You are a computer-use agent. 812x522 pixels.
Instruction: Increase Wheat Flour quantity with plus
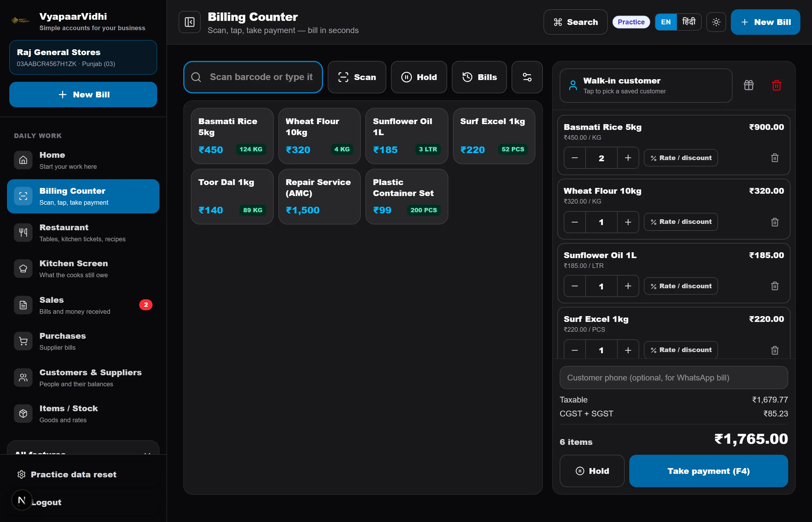628,222
